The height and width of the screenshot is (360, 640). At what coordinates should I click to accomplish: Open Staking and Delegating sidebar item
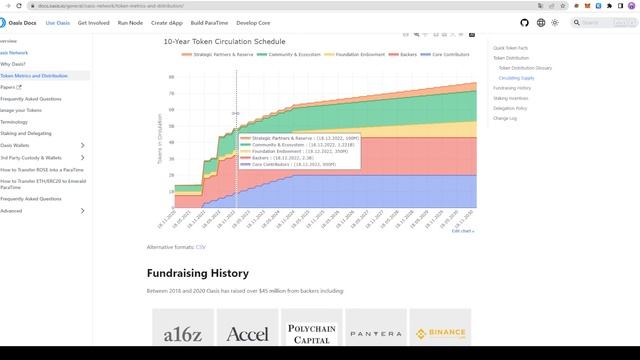tap(26, 133)
